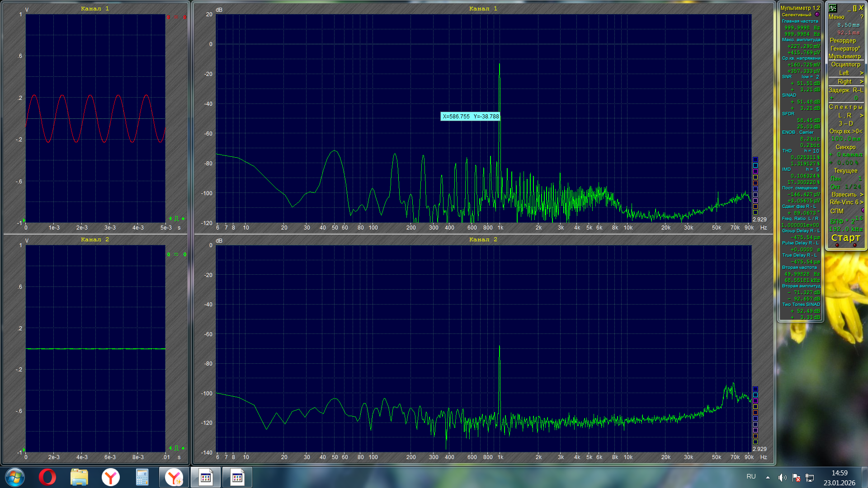Screen dimensions: 868x488
Task: Open Calculator from the taskbar
Action: [x=142, y=477]
